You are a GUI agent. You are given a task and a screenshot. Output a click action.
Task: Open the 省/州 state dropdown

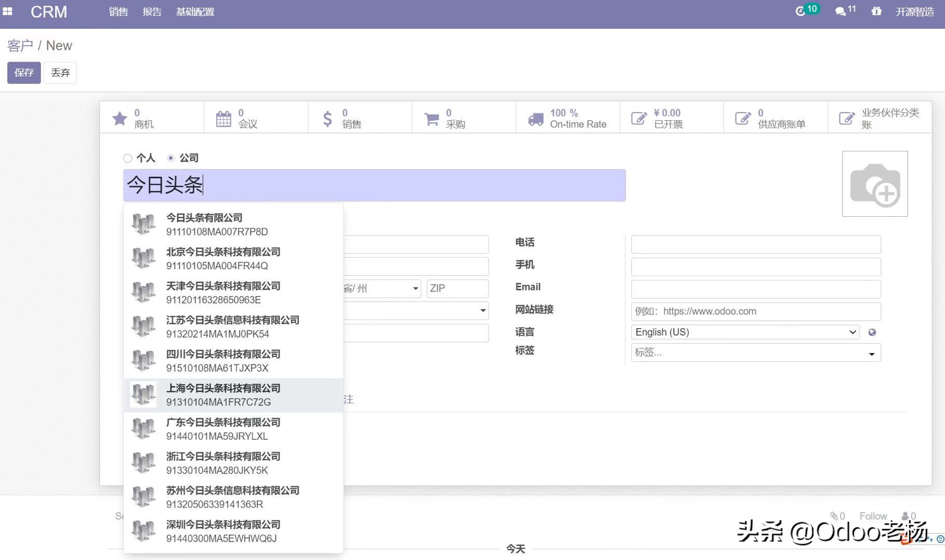point(382,288)
